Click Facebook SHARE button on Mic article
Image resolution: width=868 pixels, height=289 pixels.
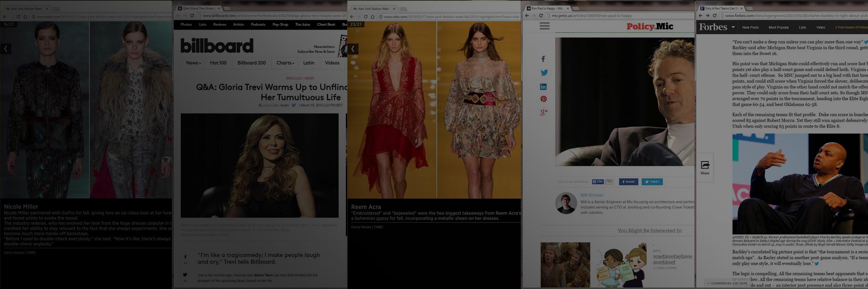[x=629, y=182]
